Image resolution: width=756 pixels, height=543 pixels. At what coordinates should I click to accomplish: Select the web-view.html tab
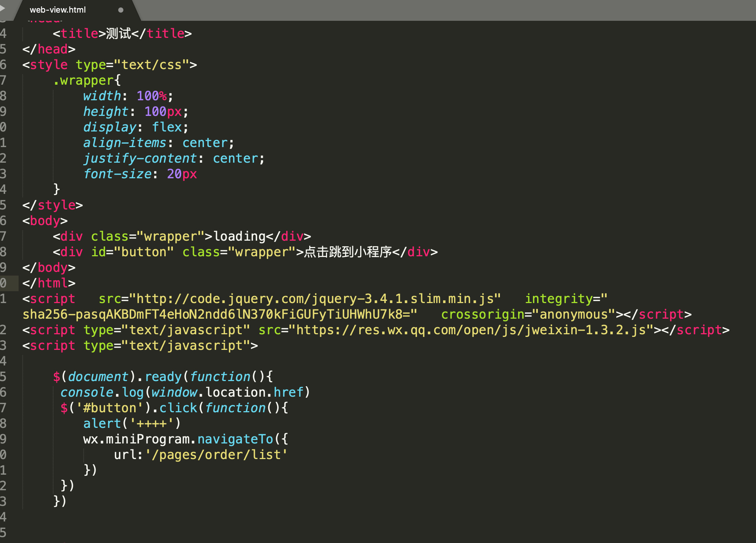pyautogui.click(x=58, y=10)
